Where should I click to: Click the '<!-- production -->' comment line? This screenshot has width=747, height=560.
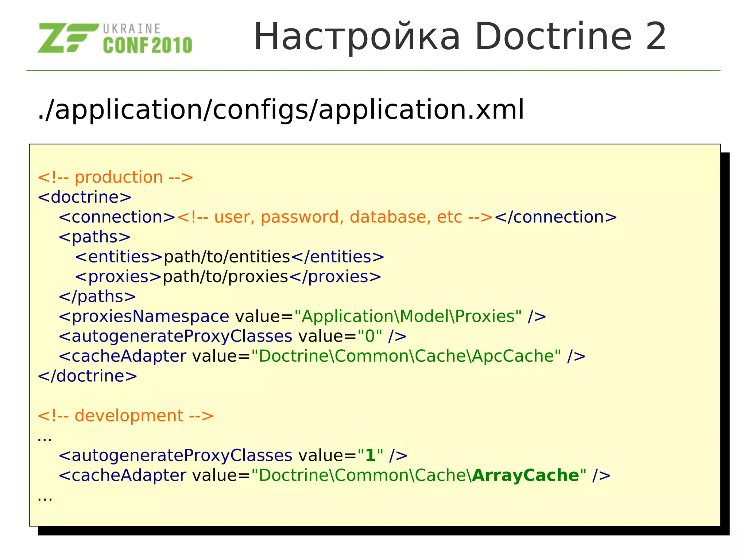pos(115,178)
